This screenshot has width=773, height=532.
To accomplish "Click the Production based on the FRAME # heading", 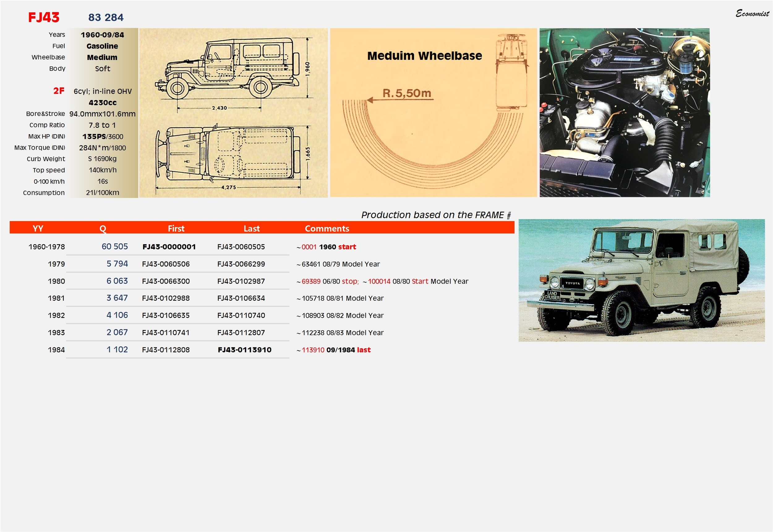I will (436, 215).
